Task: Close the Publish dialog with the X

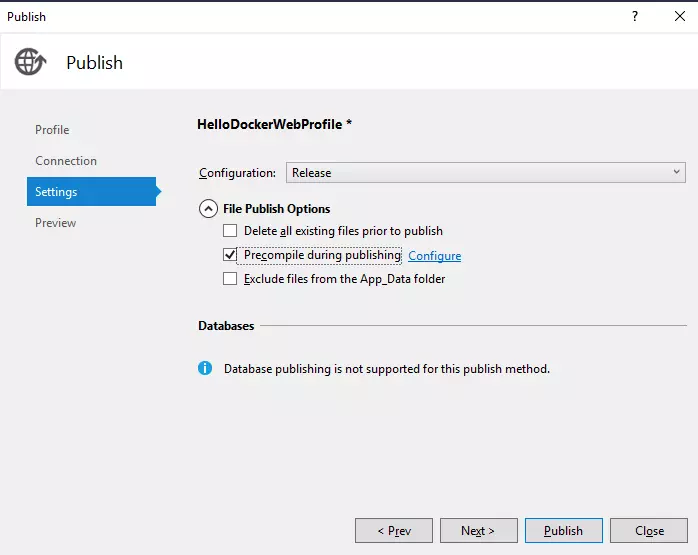Action: point(680,16)
